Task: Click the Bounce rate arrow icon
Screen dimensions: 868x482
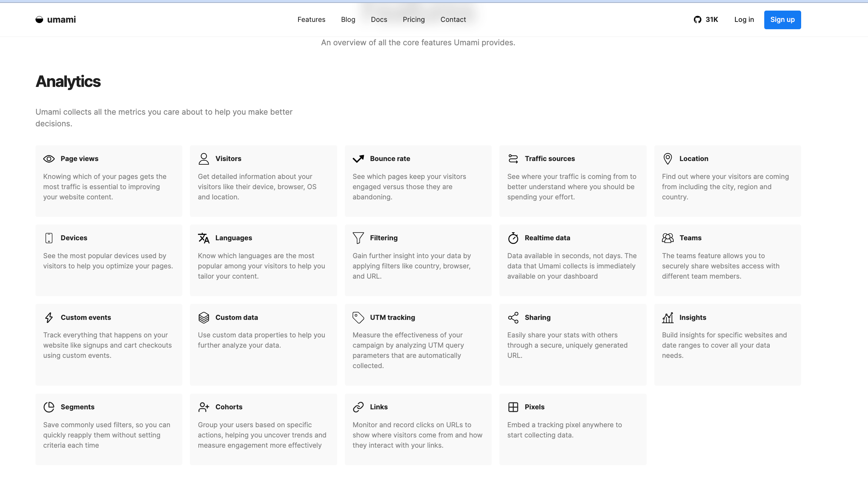Action: click(358, 159)
